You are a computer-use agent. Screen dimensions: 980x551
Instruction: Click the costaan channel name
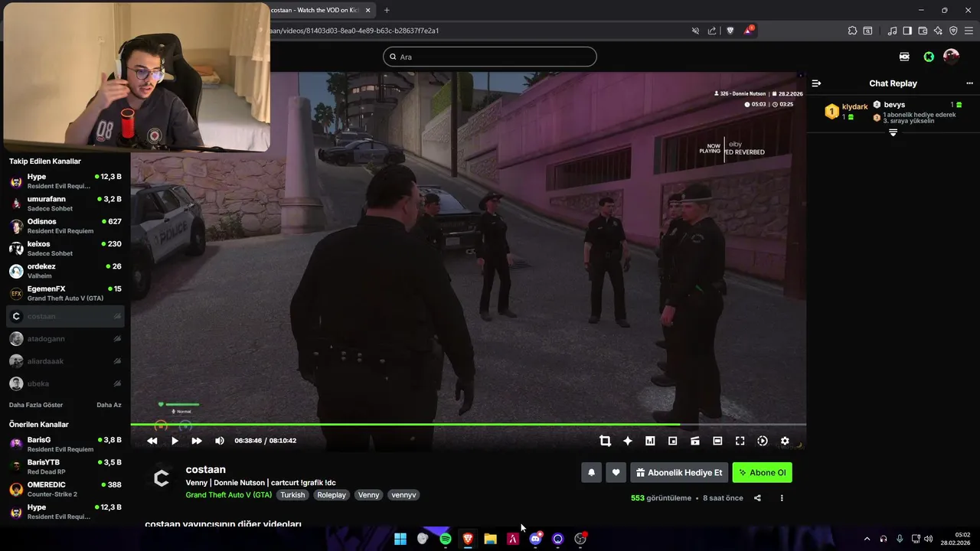tap(206, 469)
